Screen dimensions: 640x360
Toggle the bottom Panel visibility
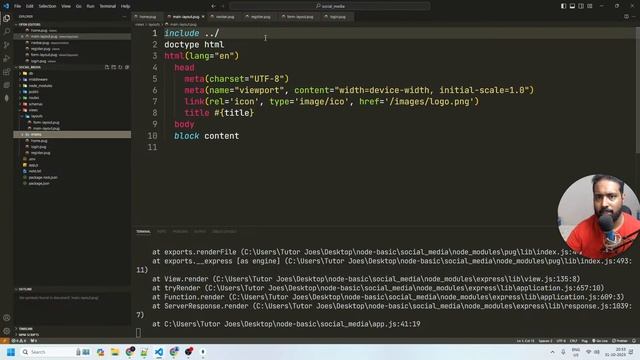pos(572,6)
